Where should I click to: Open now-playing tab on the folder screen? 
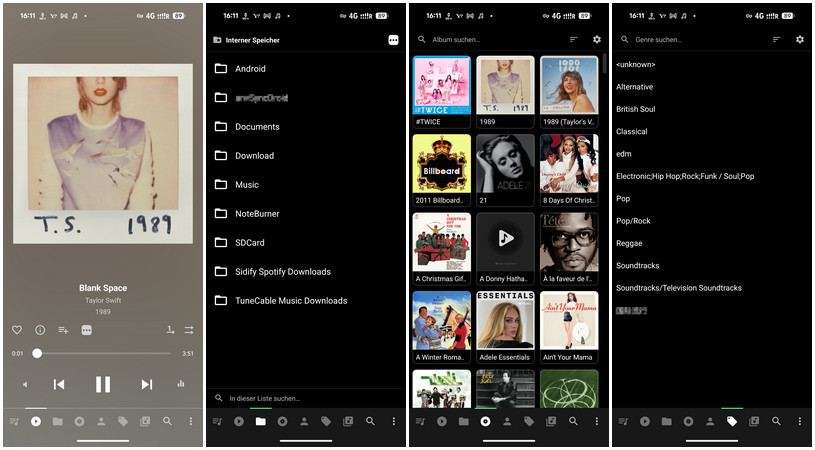click(x=239, y=421)
